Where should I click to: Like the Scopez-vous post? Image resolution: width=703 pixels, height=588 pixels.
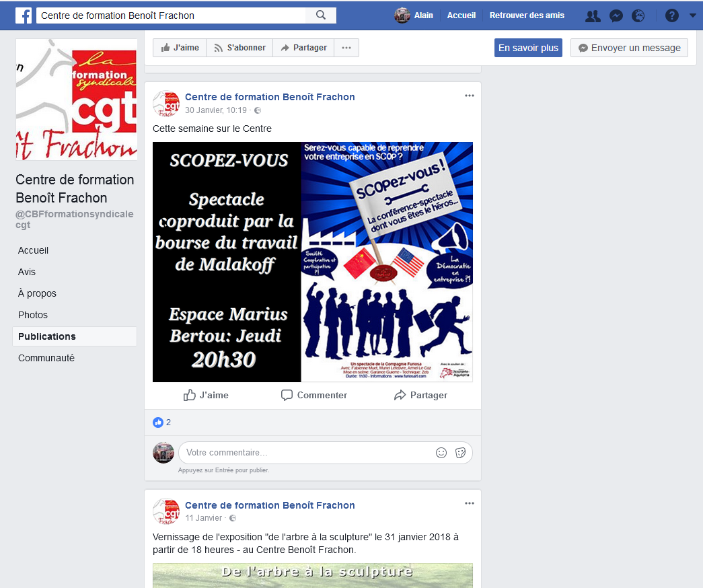point(206,395)
